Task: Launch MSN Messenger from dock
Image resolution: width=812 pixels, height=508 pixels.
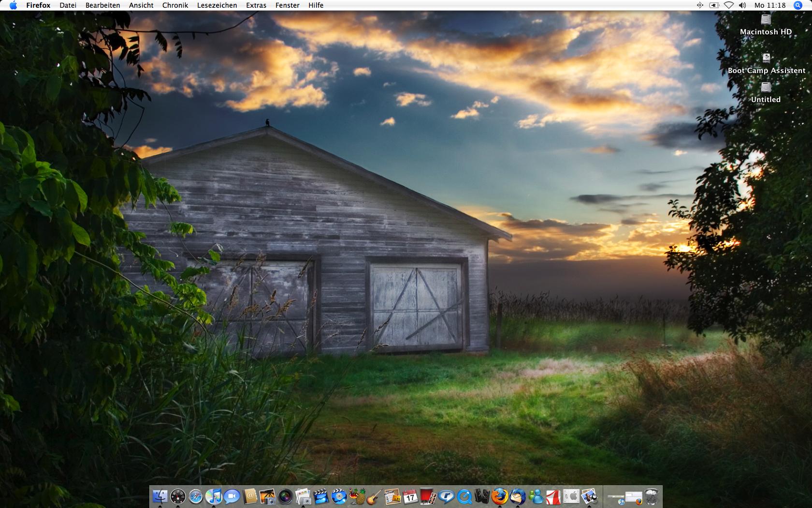Action: click(536, 496)
